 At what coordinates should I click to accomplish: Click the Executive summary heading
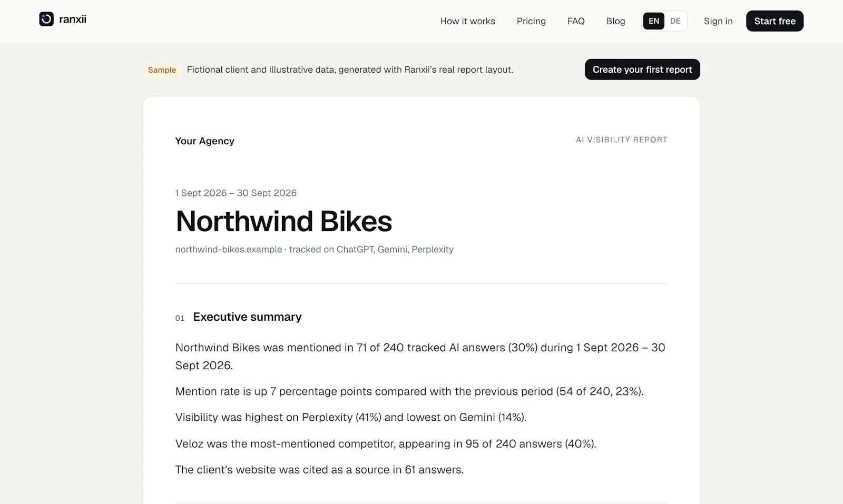(247, 317)
